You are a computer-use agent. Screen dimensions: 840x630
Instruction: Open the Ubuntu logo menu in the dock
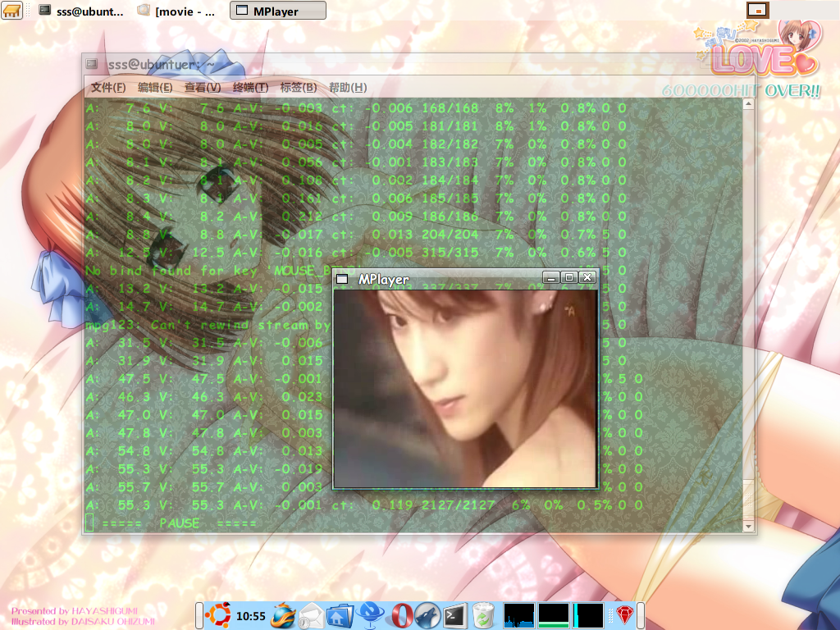click(x=218, y=615)
